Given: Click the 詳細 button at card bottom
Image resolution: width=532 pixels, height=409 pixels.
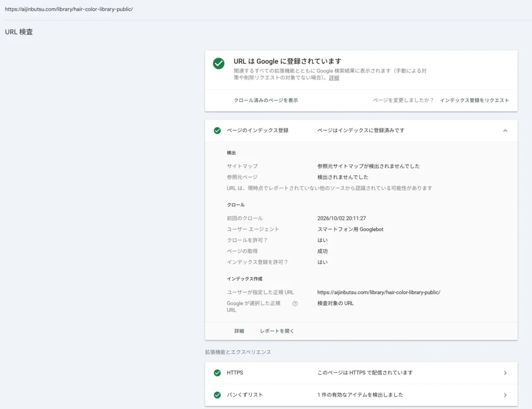Looking at the screenshot, I should pos(239,331).
